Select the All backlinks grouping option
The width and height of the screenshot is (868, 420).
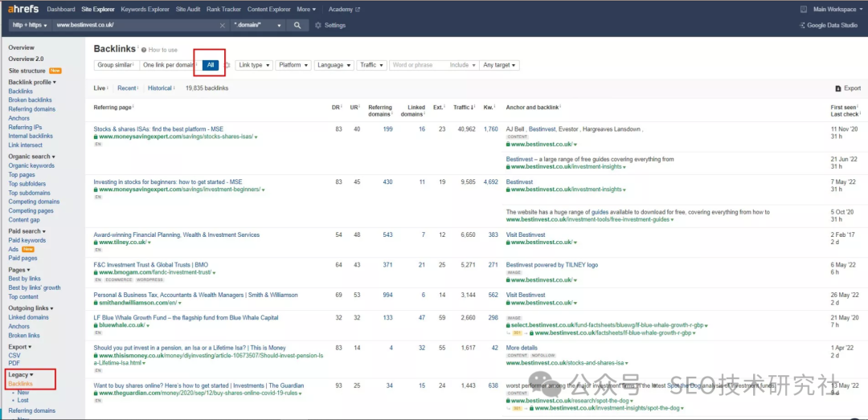pos(211,65)
